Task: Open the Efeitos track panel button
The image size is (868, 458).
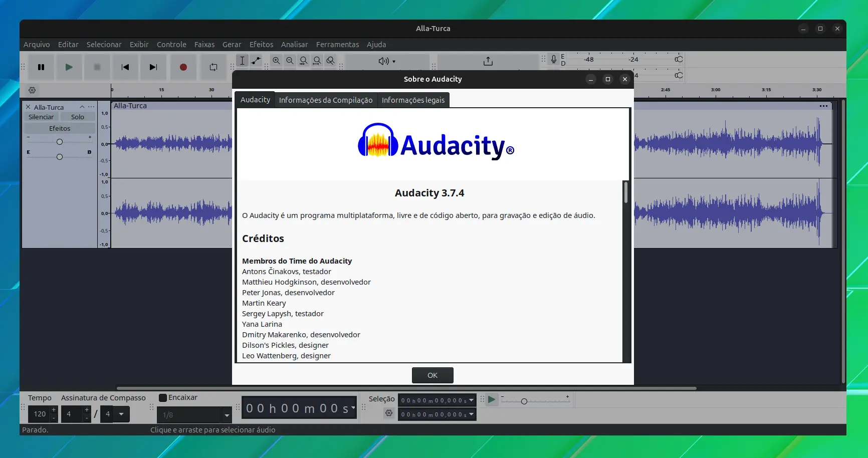Action: (x=60, y=128)
